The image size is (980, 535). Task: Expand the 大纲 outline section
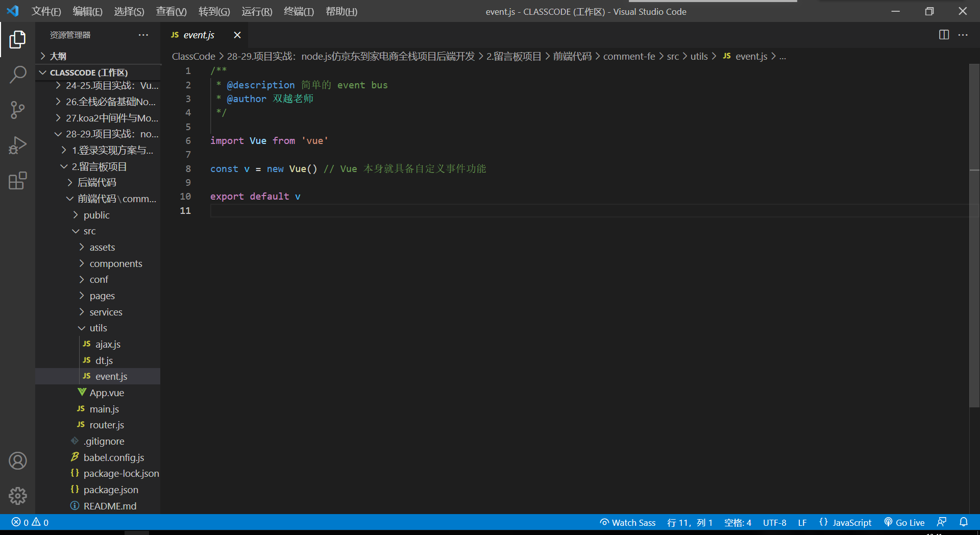[x=98, y=56]
